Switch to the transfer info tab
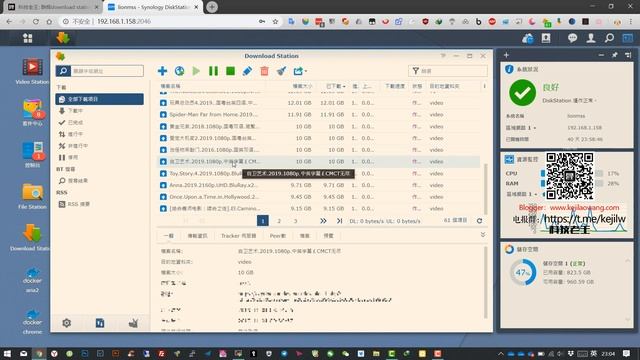The width and height of the screenshot is (640, 360). (x=198, y=236)
